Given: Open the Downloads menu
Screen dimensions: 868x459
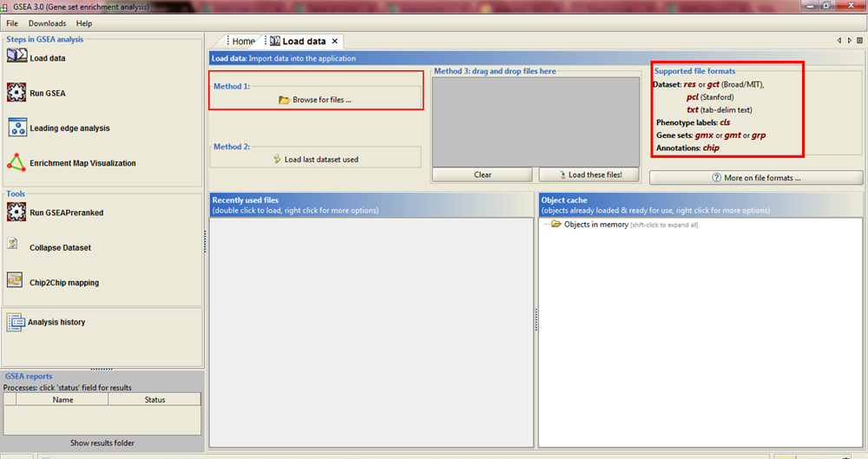Looking at the screenshot, I should point(47,23).
